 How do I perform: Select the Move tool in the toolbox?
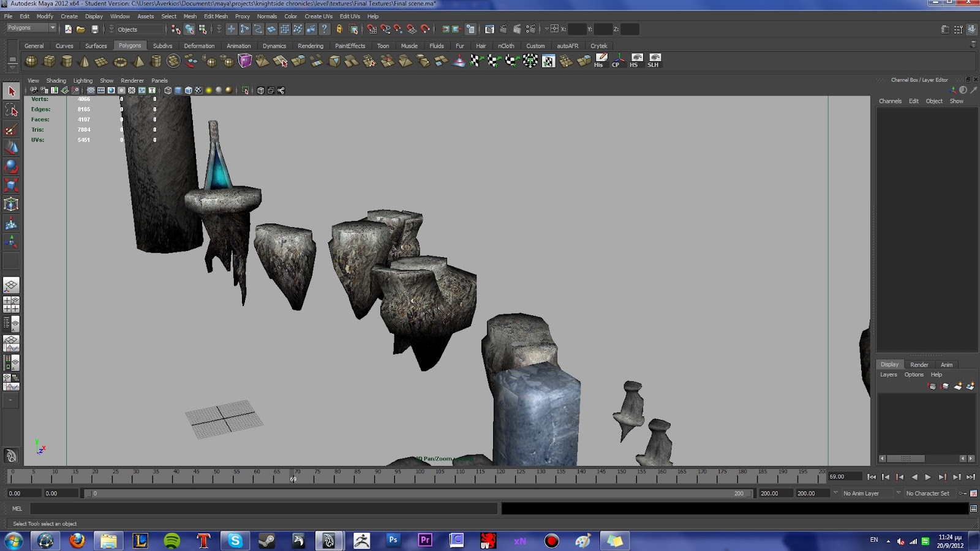coord(11,146)
